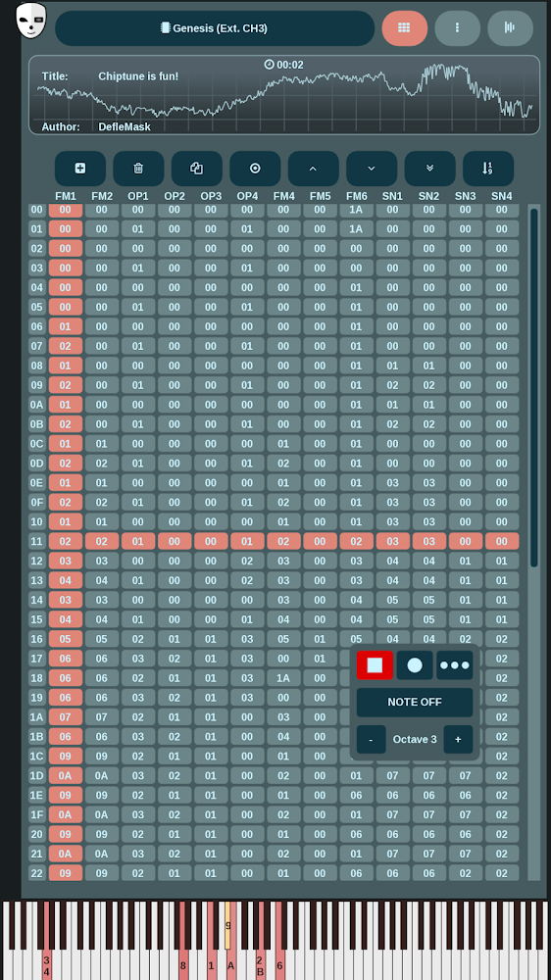Image resolution: width=551 pixels, height=980 pixels.
Task: Click the record circle button in popup
Action: tap(415, 665)
